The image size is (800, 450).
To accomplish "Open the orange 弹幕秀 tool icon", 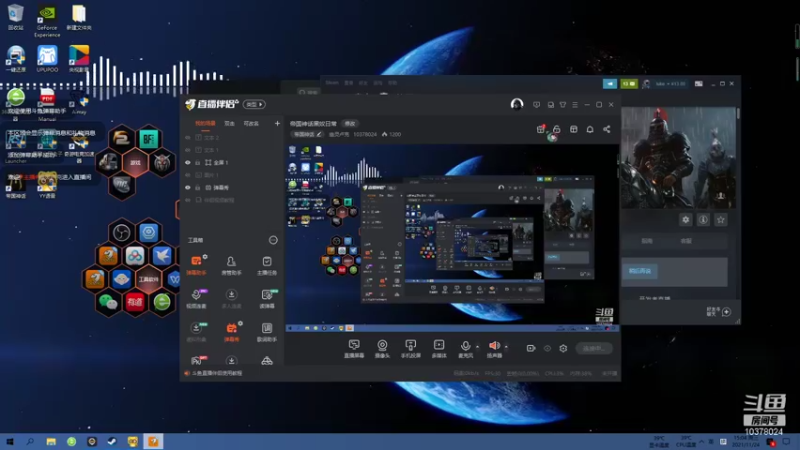I will point(231,332).
